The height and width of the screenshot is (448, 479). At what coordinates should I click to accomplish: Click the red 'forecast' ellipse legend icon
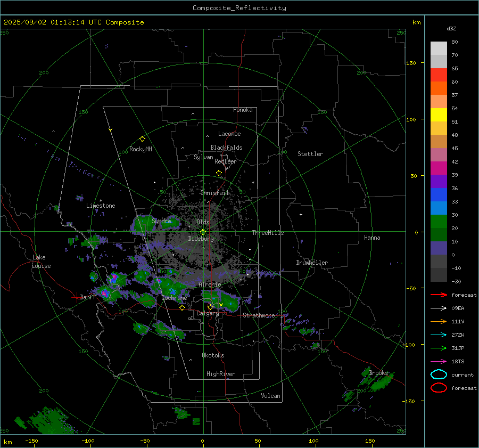click(x=439, y=388)
